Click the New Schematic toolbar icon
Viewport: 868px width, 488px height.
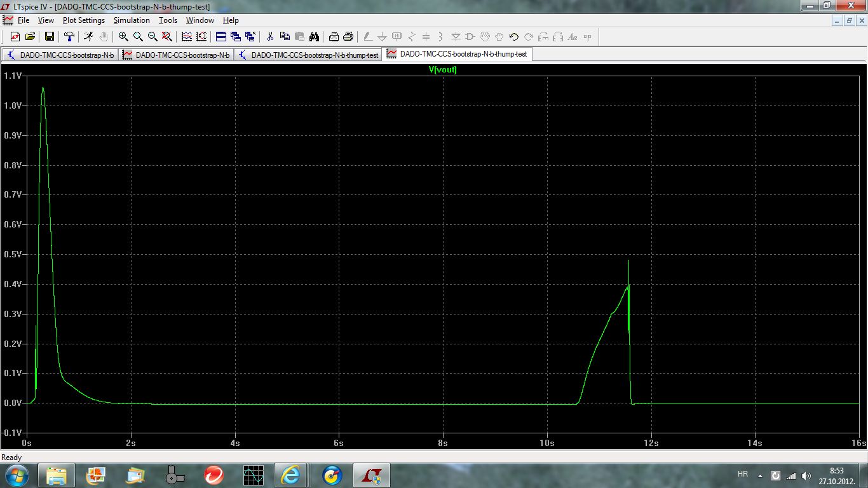pos(15,37)
